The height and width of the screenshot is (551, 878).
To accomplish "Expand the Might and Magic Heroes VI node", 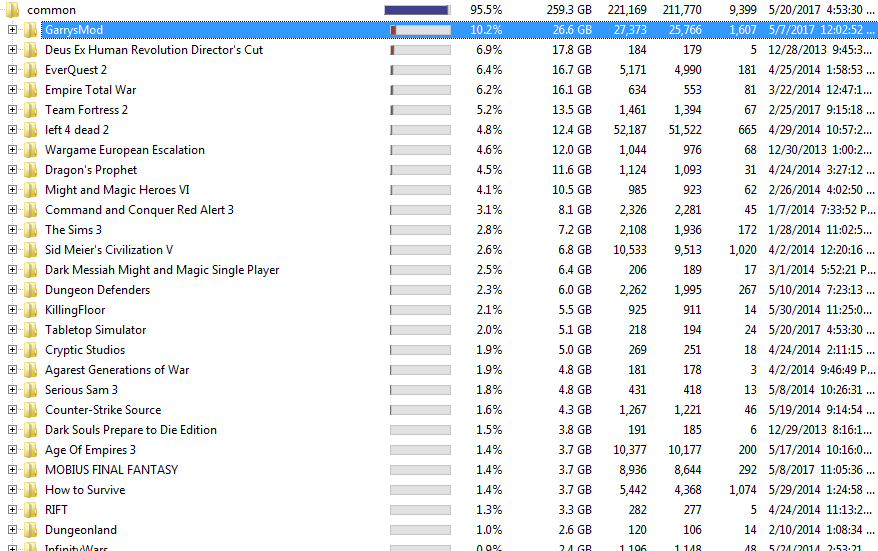I will tap(12, 190).
